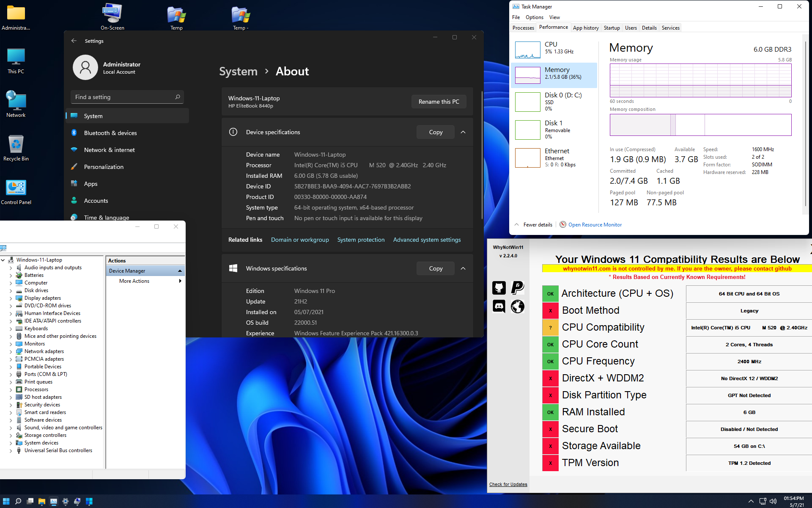
Task: Open taskbar Search magnifier
Action: (x=18, y=501)
